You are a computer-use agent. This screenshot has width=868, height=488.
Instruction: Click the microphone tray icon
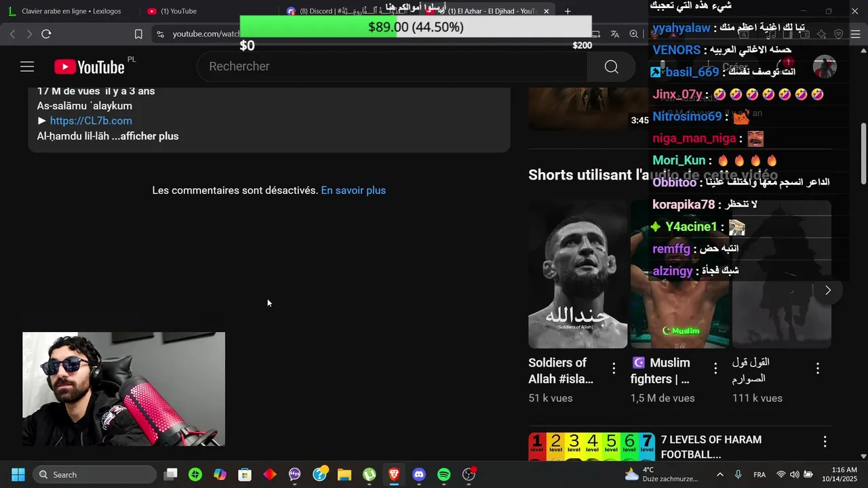(738, 474)
